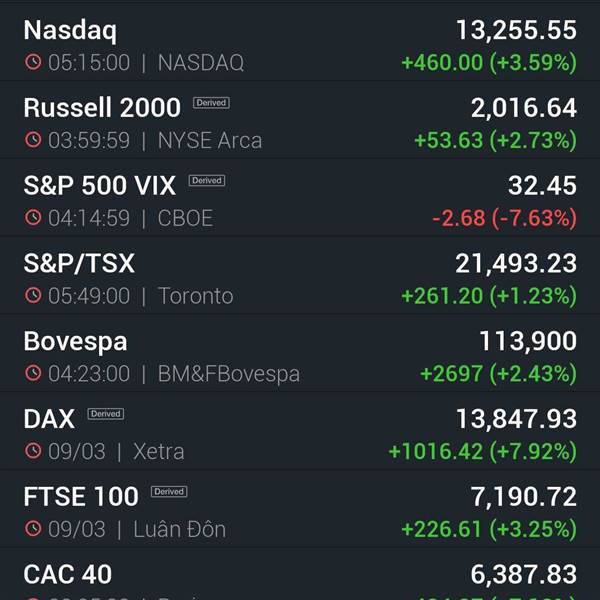
Task: Open the S&P/TSX Toronto index
Action: (300, 276)
